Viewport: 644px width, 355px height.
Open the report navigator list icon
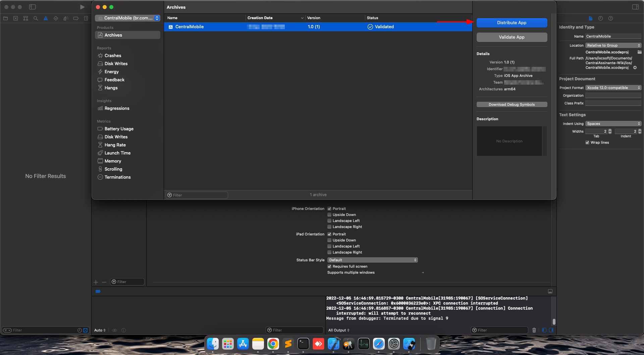tap(86, 18)
